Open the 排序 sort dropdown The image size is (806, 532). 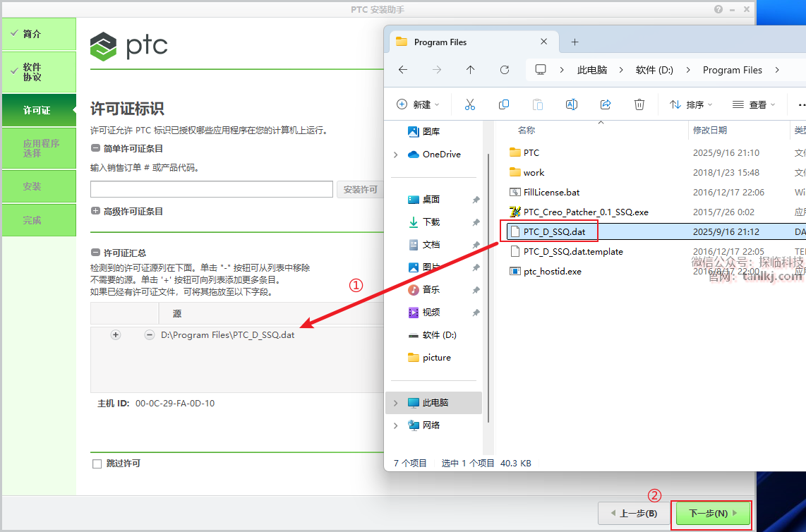[691, 104]
